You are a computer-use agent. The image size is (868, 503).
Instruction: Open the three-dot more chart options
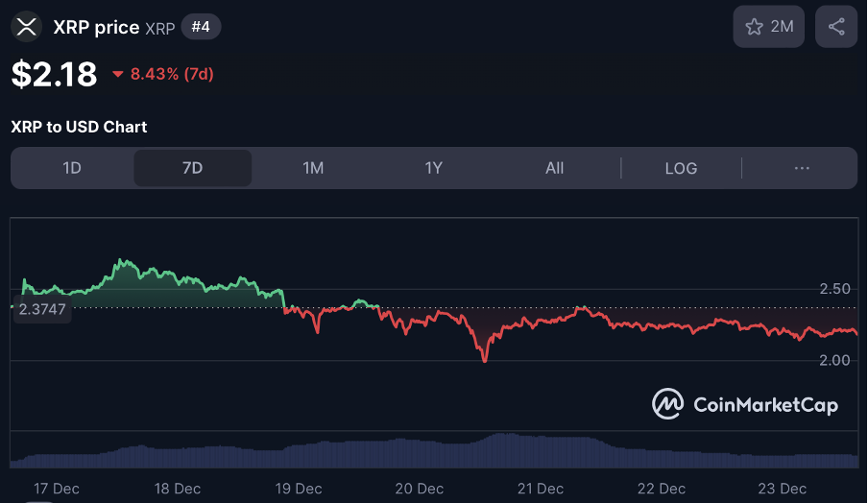(x=802, y=168)
